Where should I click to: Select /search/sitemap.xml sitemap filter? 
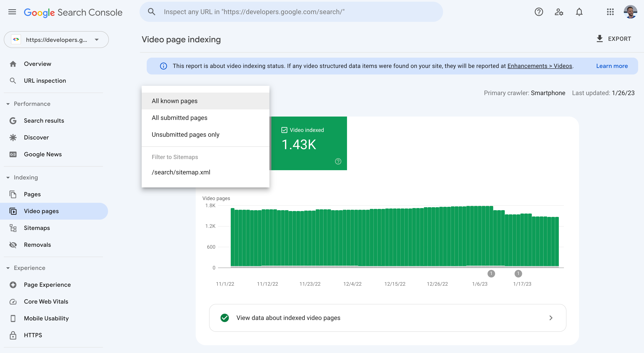coord(181,172)
